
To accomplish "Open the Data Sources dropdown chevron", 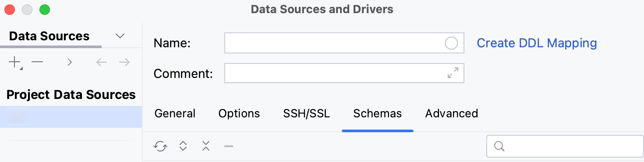I will tap(120, 36).
